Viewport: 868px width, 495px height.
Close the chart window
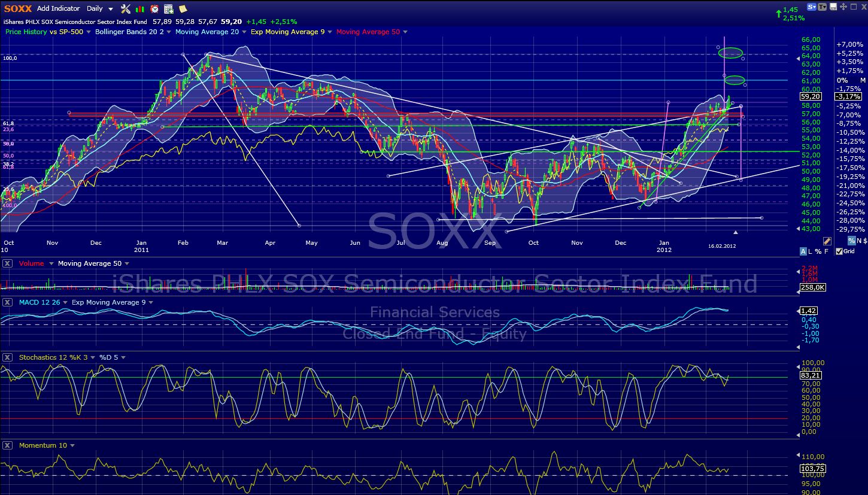pyautogui.click(x=863, y=7)
